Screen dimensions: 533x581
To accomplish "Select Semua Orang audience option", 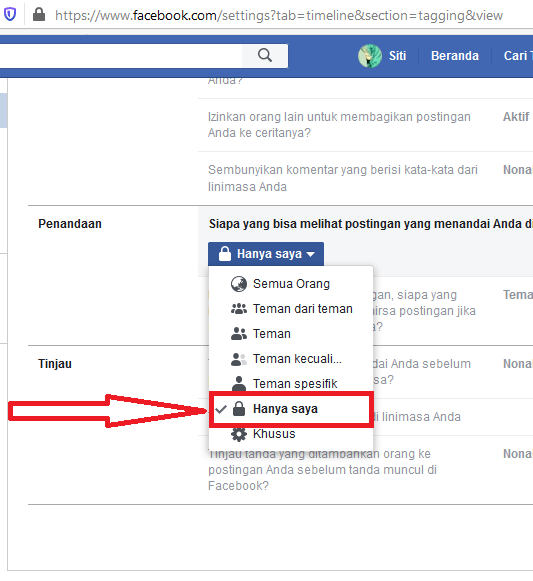I will pos(291,284).
